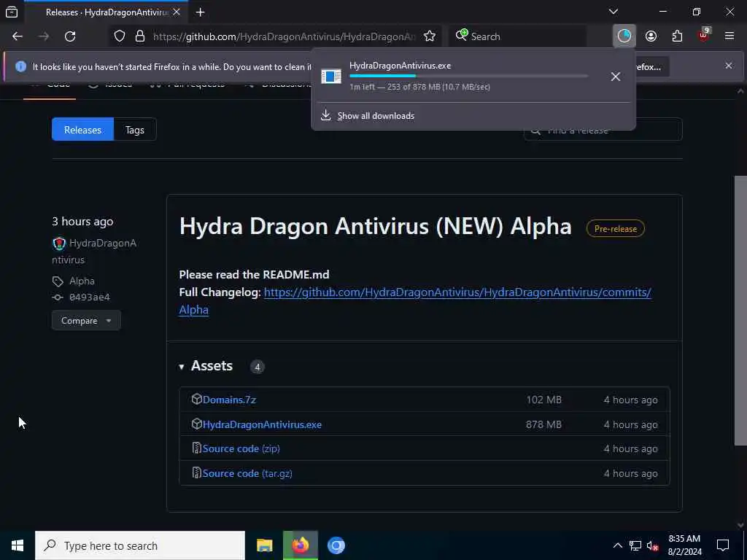Click the '878 MB' size text
The height and width of the screenshot is (560, 747).
[543, 424]
